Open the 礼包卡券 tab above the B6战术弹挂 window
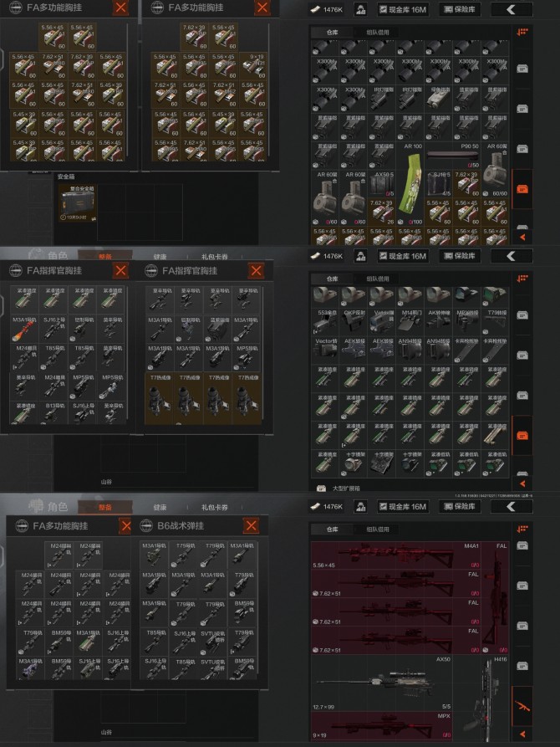The width and height of the screenshot is (560, 747). tap(214, 508)
